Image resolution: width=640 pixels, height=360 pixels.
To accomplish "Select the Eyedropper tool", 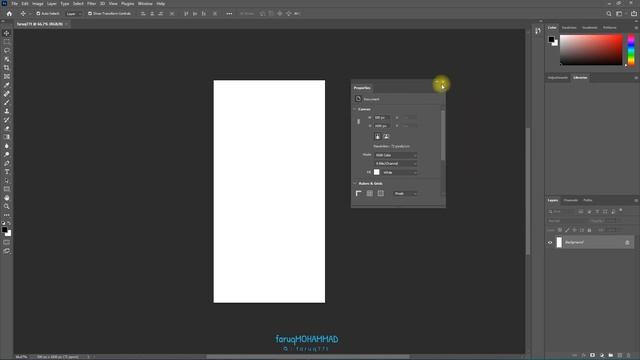I will pyautogui.click(x=7, y=85).
